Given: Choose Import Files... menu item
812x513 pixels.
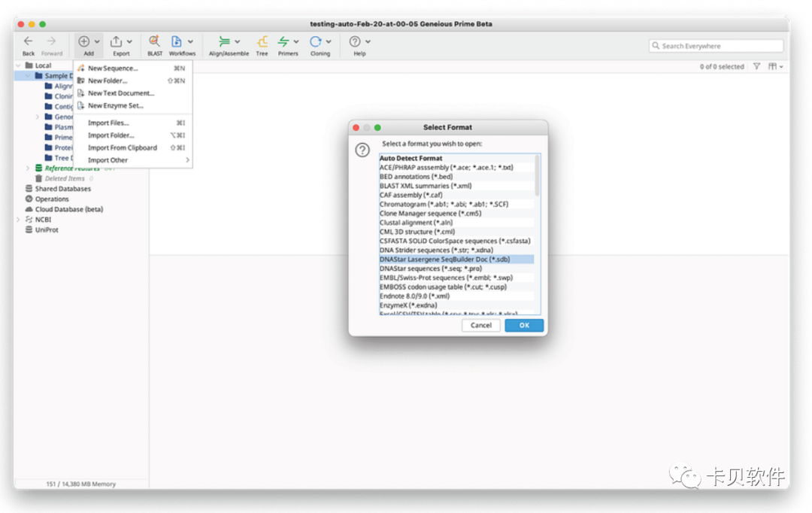Looking at the screenshot, I should pyautogui.click(x=133, y=123).
